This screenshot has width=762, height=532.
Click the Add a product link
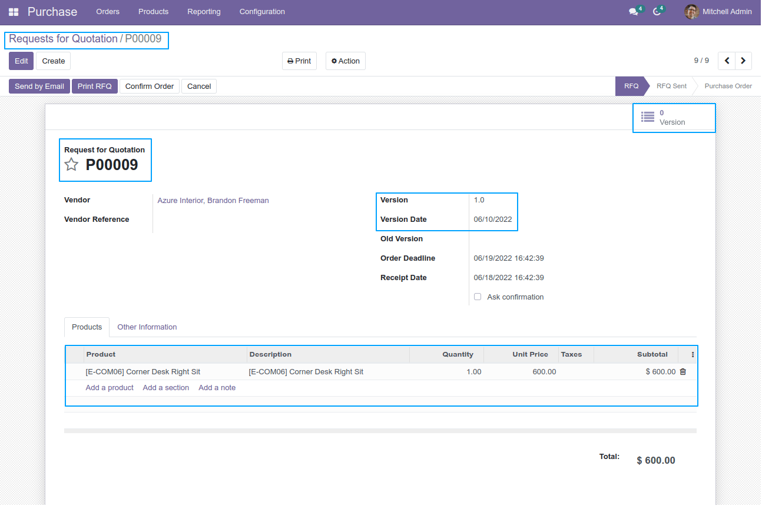click(110, 388)
